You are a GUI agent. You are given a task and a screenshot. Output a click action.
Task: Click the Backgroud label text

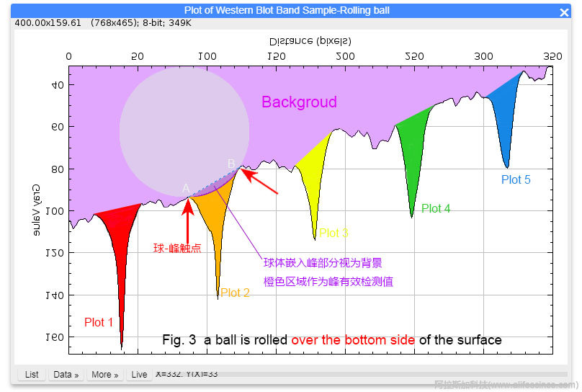point(299,102)
